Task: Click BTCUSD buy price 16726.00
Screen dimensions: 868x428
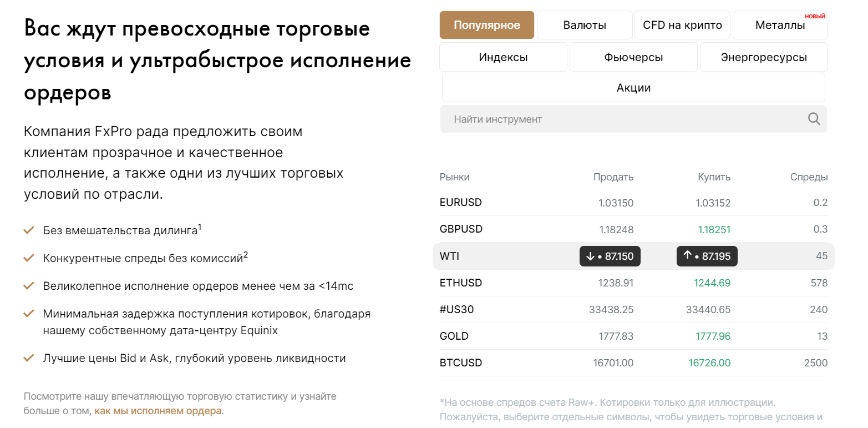Action: pos(709,363)
